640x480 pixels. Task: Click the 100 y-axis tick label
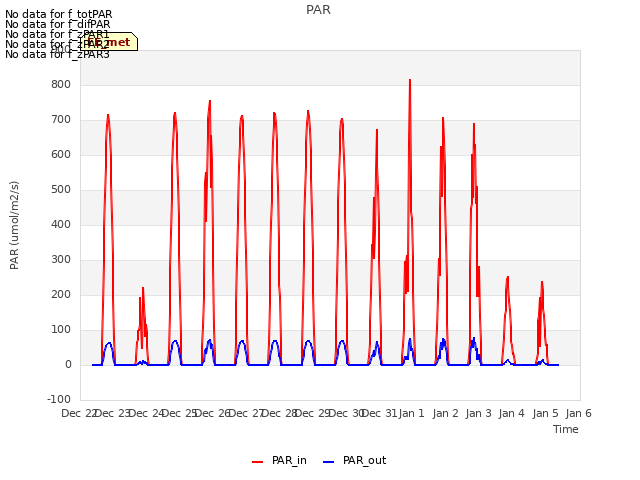[x=61, y=330]
